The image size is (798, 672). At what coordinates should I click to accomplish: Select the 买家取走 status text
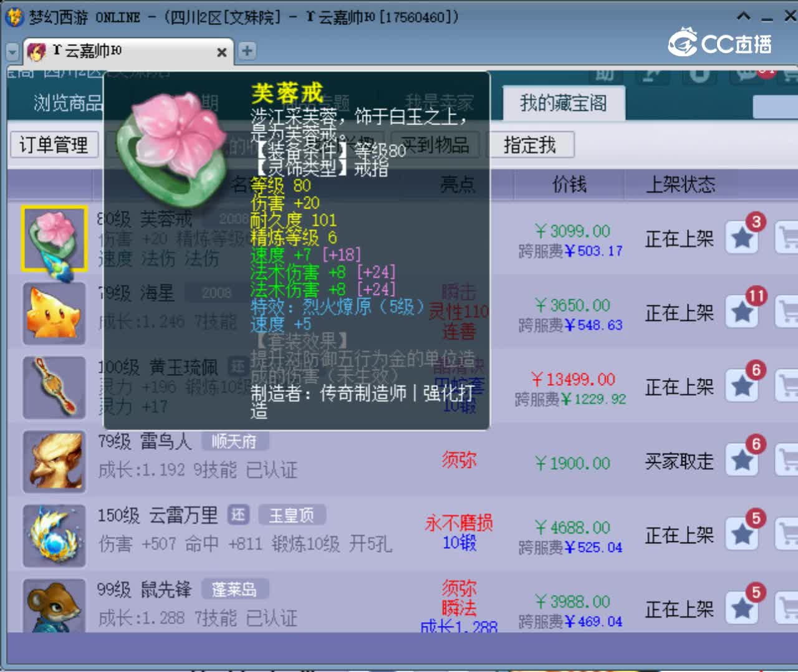tap(679, 461)
